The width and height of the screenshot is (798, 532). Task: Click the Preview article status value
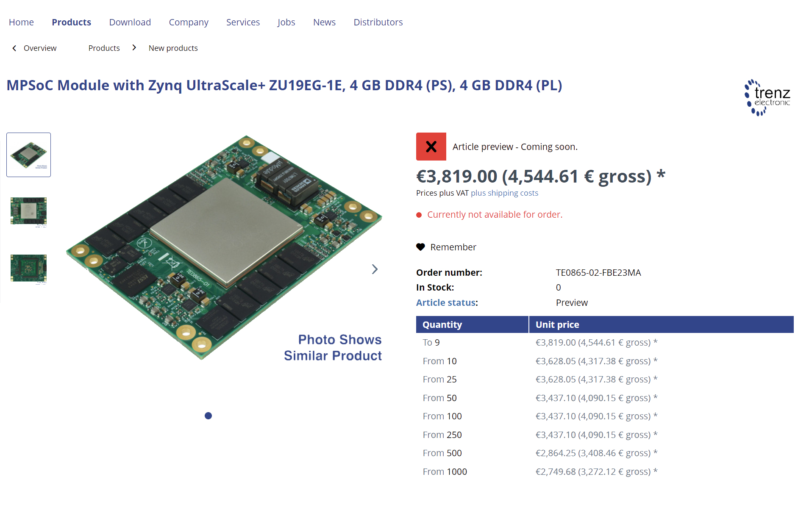pyautogui.click(x=572, y=302)
